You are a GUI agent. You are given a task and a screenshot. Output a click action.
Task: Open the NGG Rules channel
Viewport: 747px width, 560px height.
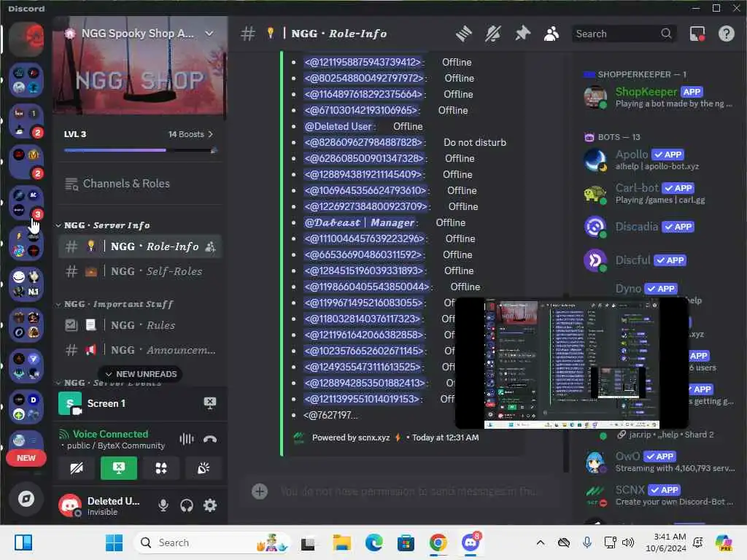pos(139,325)
